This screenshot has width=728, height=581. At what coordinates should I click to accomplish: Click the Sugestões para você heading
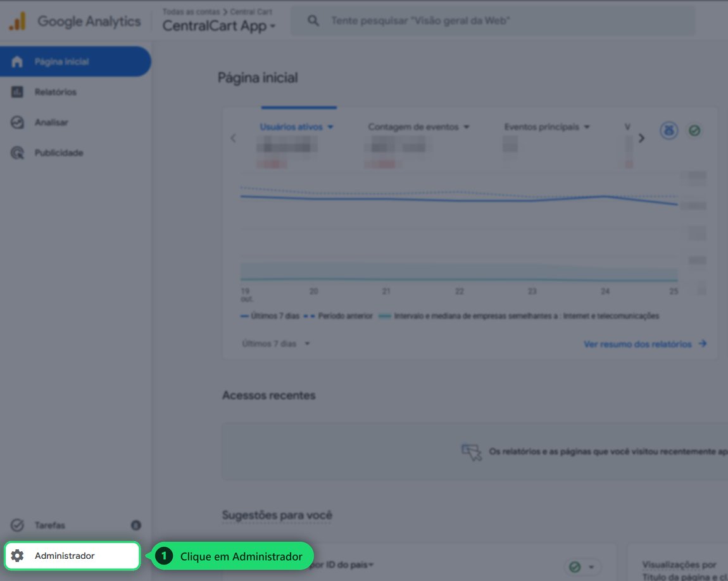[x=277, y=515]
